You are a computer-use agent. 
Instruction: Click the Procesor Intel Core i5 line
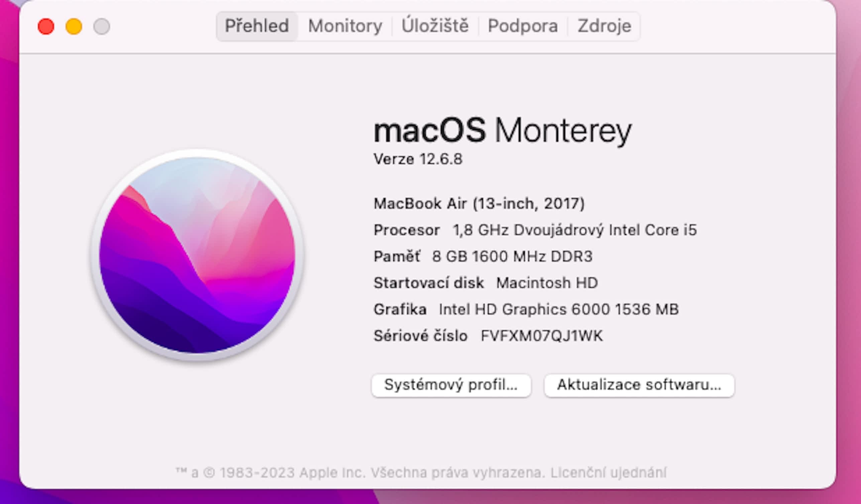[x=535, y=230]
